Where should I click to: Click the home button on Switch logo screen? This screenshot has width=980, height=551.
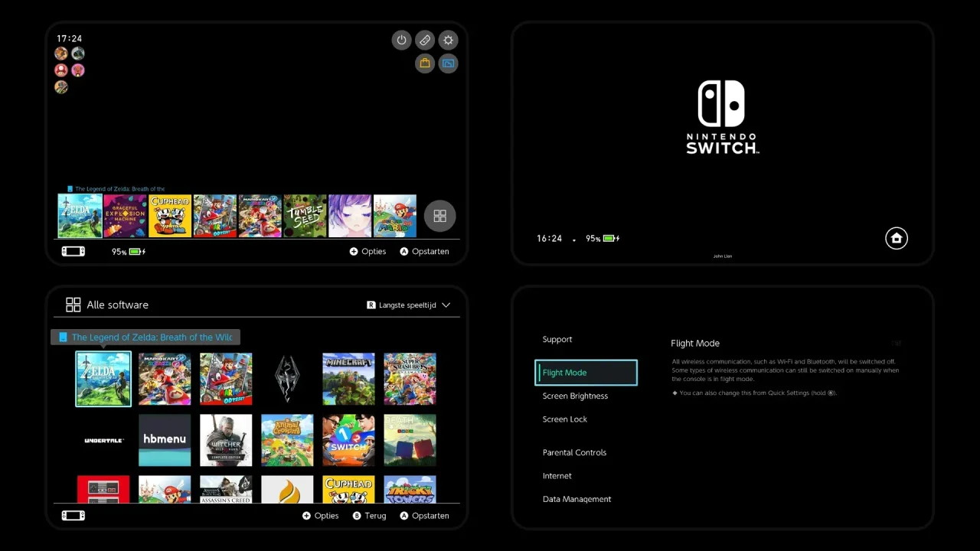click(x=897, y=238)
